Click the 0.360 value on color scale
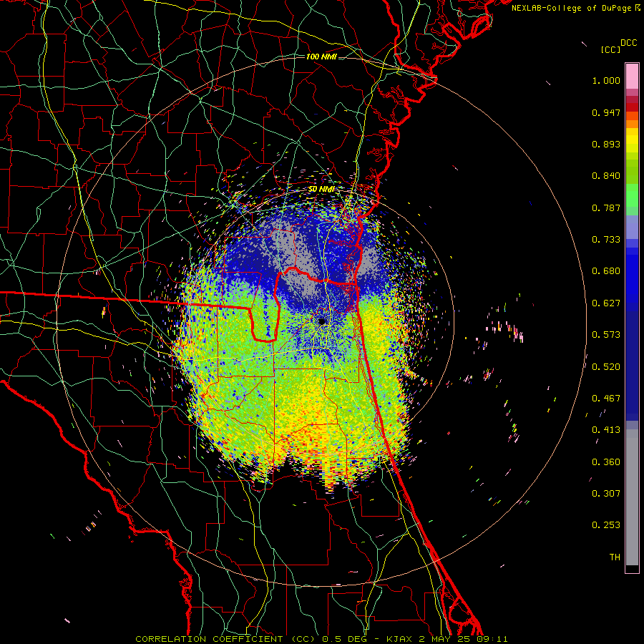Screen dimensions: 644x644 (x=606, y=462)
